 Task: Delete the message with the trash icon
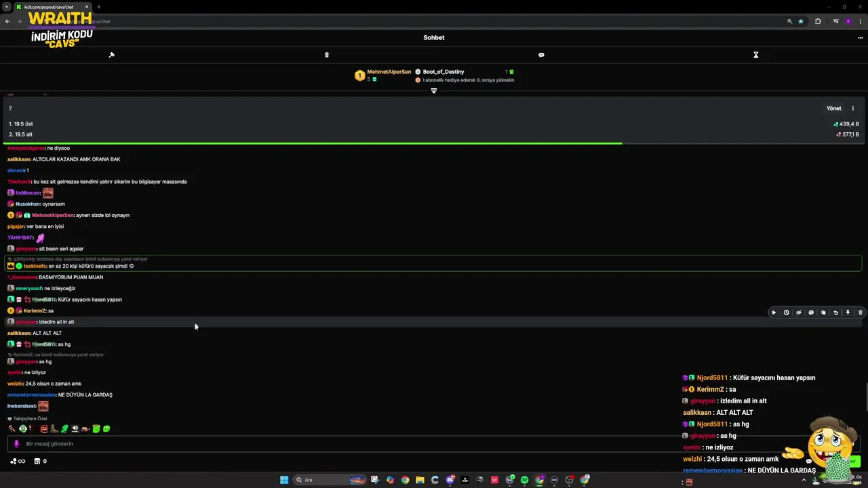pos(860,312)
